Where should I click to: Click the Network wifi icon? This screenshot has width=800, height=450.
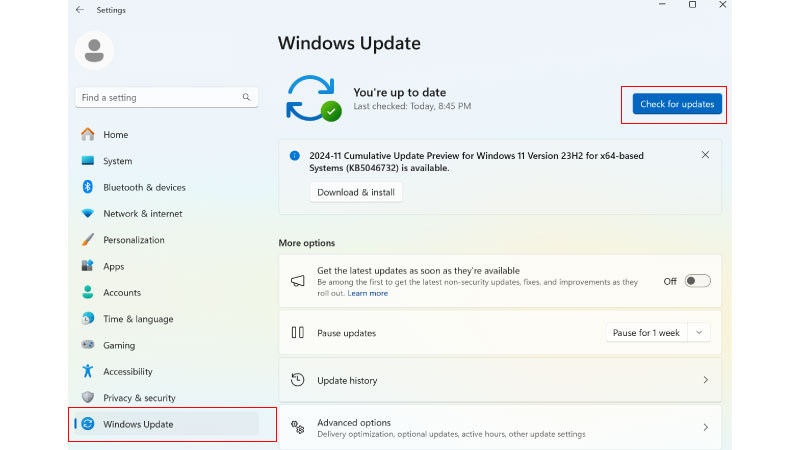(x=88, y=213)
